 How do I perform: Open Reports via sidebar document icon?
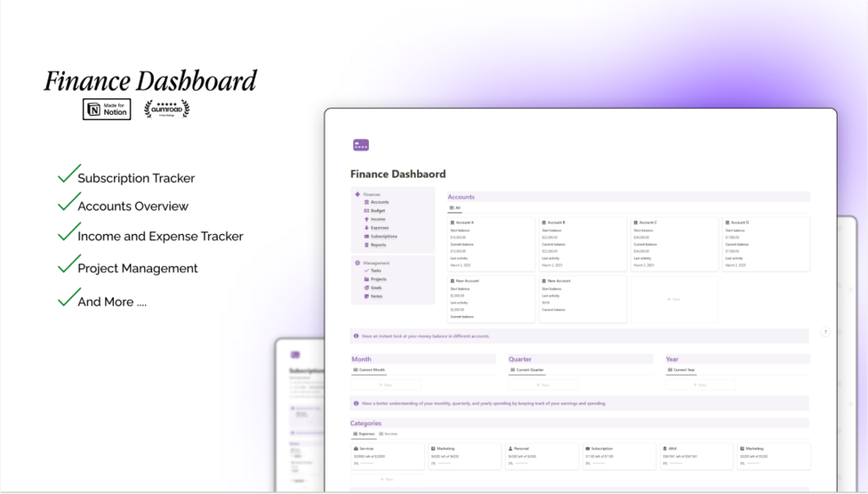(366, 244)
